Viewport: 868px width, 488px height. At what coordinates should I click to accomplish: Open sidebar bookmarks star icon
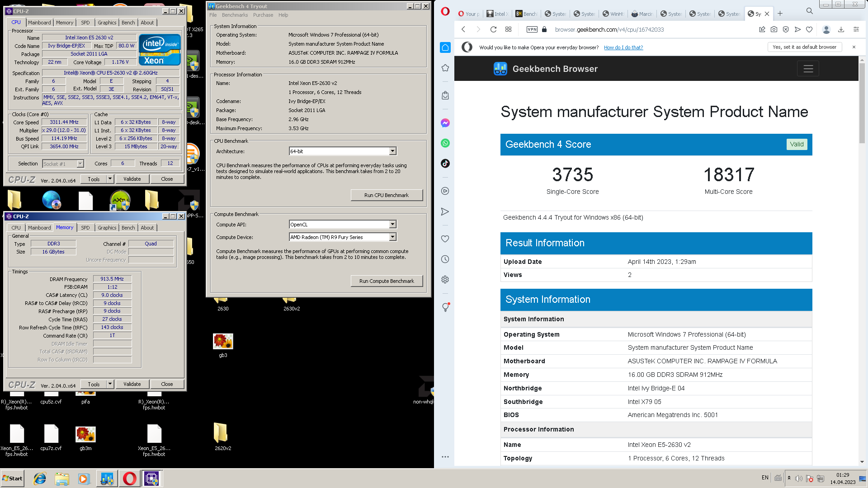[445, 68]
